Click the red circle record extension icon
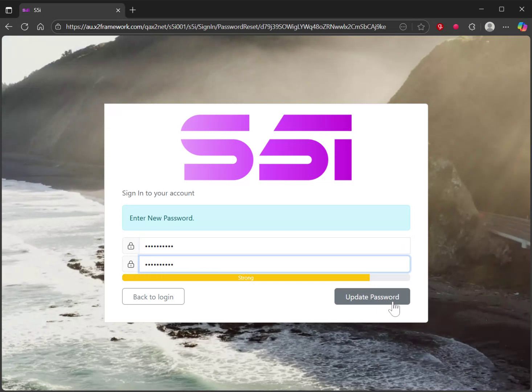 pos(456,26)
